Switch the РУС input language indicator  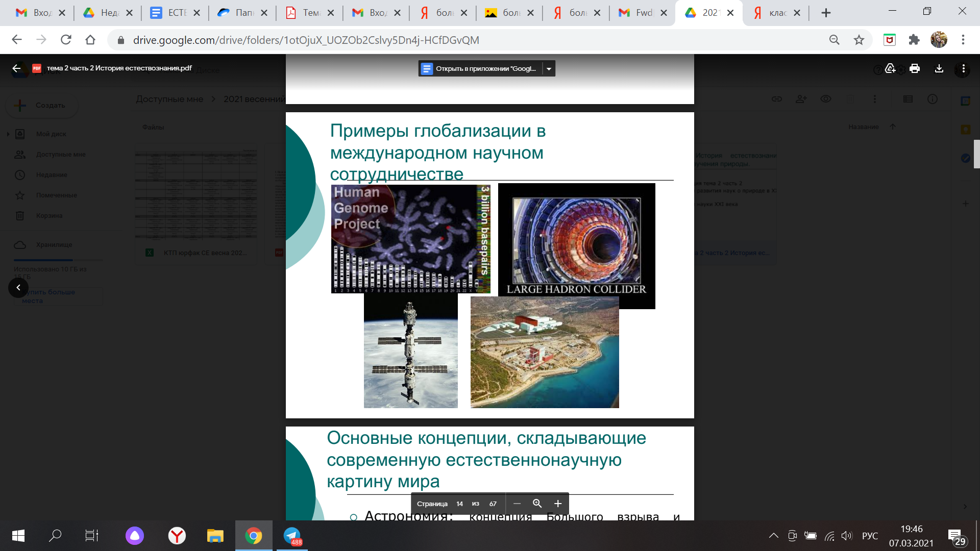870,536
